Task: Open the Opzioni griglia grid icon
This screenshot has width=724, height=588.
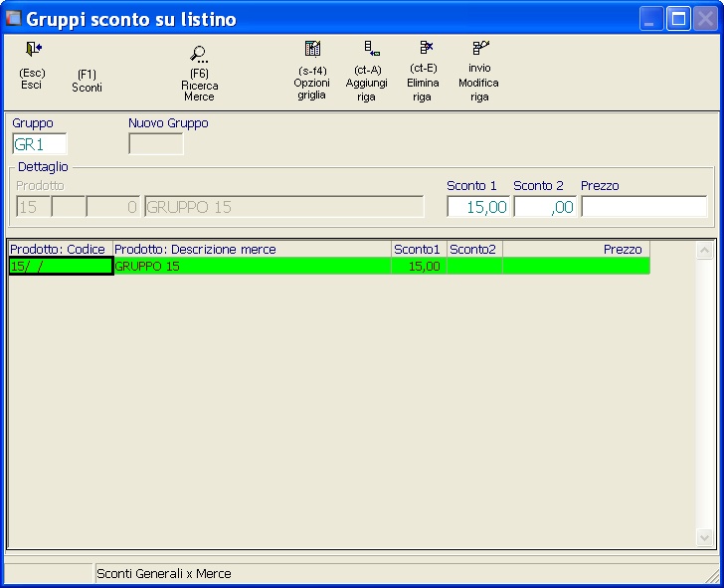Action: click(x=312, y=48)
